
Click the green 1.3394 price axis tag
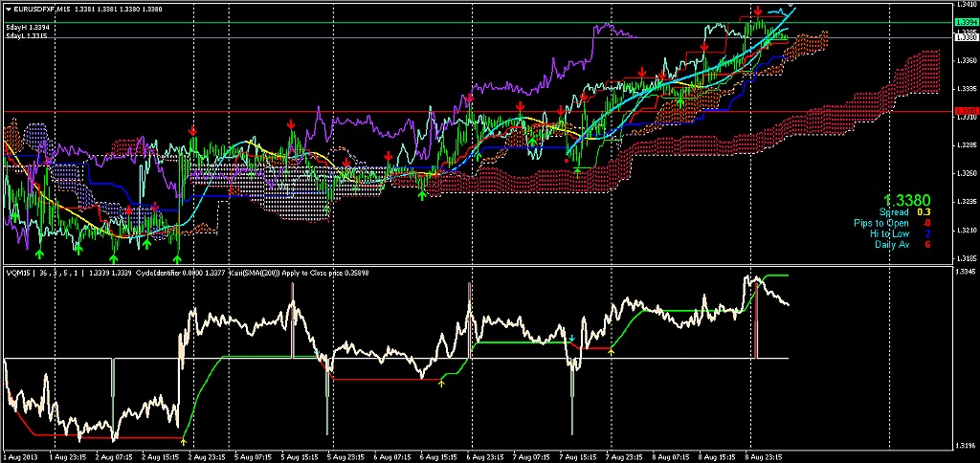coord(965,22)
